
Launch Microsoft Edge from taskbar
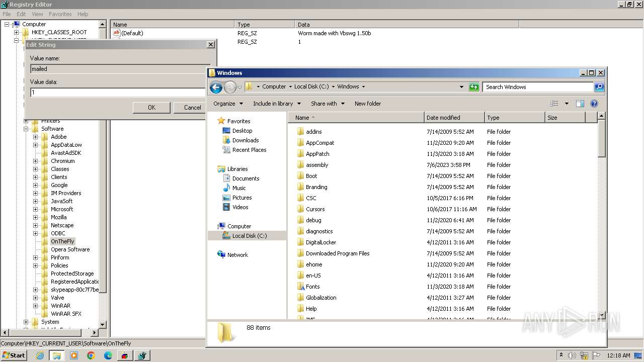(x=108, y=355)
